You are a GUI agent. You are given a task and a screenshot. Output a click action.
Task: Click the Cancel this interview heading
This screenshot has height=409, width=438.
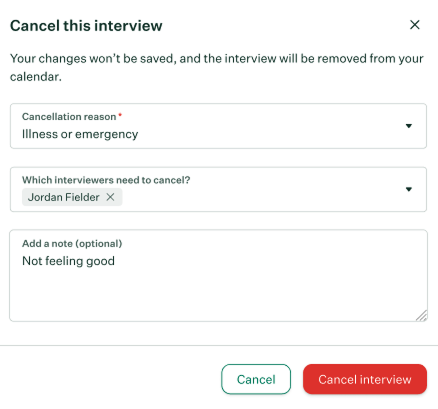click(x=86, y=26)
